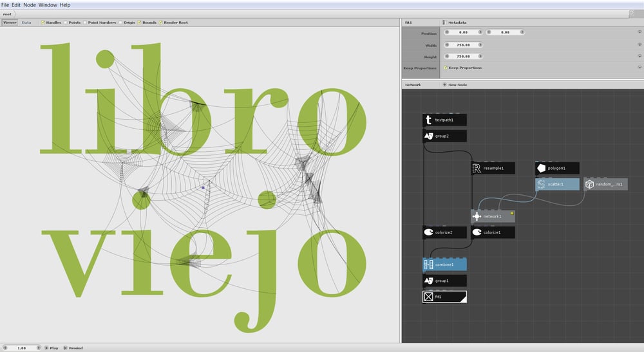Click the root breadcrumb in the address bar
Screen dimensions: 644x352
pyautogui.click(x=7, y=14)
